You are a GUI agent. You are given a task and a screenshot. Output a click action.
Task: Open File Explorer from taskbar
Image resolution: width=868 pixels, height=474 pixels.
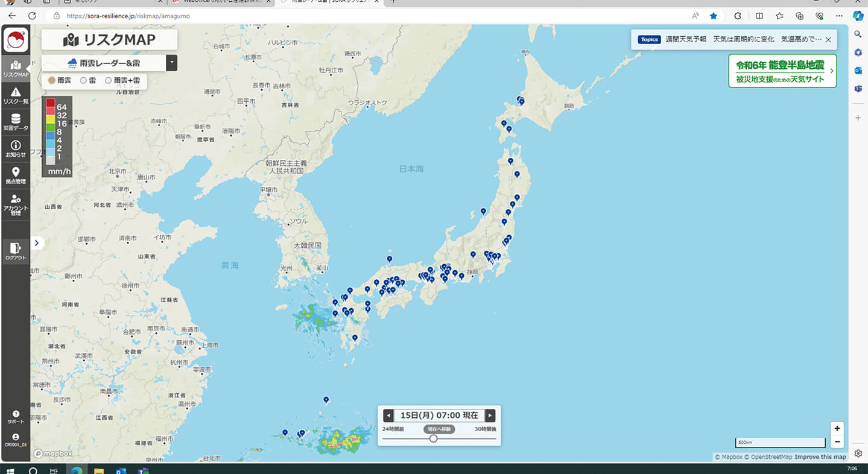pyautogui.click(x=99, y=470)
